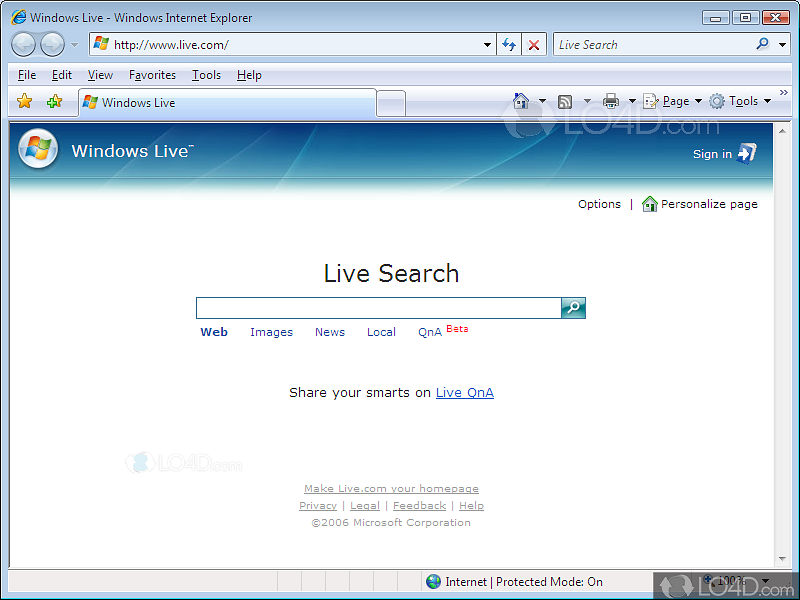Click the Windows flag icon in address bar
This screenshot has height=600, width=800.
click(x=101, y=43)
